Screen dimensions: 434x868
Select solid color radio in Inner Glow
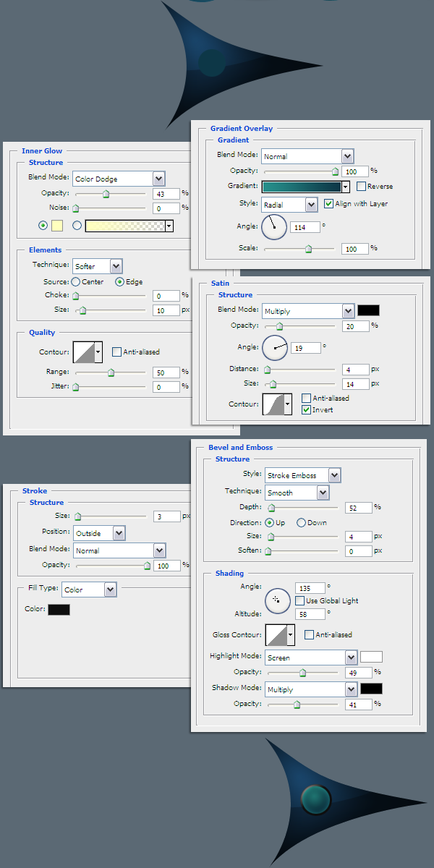tap(43, 226)
